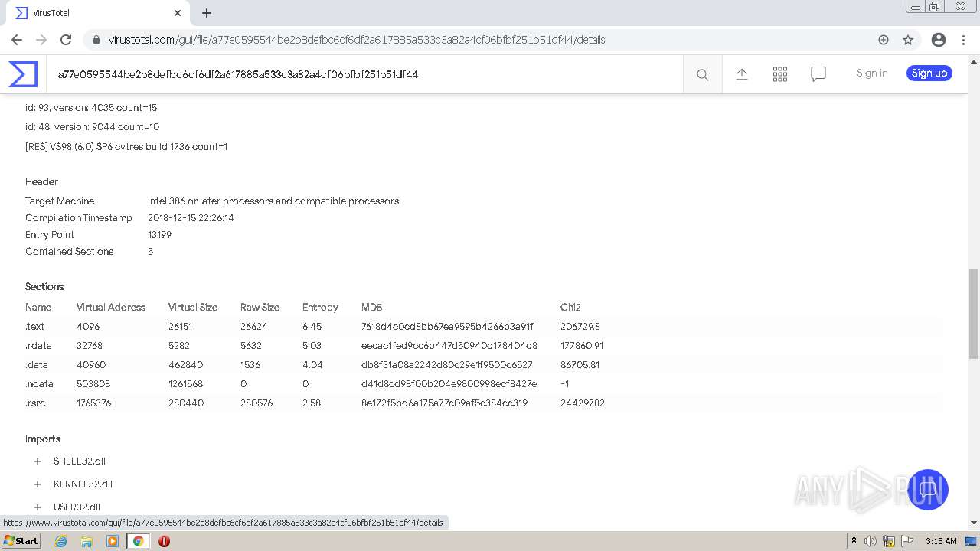Click scrollbar down arrow
Viewport: 980px width, 551px height.
pos(974,523)
